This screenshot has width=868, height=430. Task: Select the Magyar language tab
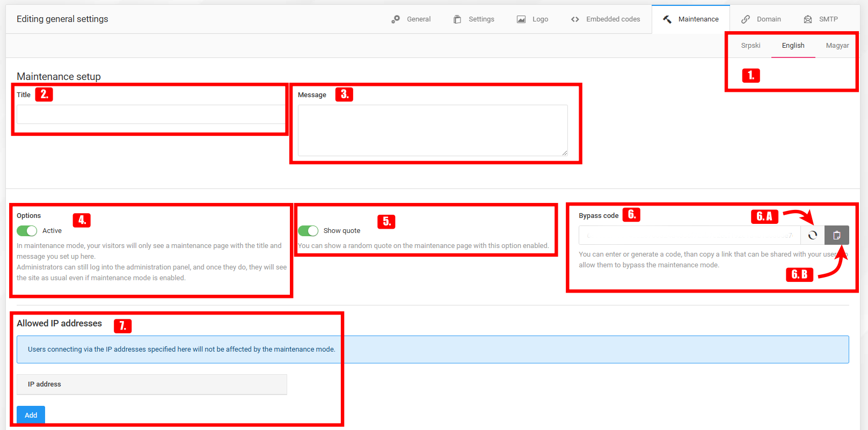pos(837,46)
